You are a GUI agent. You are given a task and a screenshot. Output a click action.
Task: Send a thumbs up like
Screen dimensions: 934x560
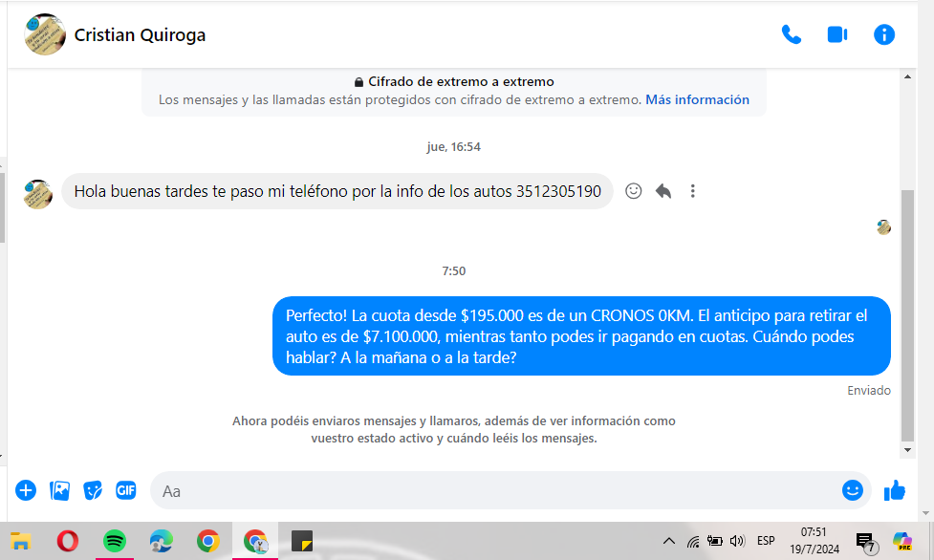pyautogui.click(x=895, y=491)
